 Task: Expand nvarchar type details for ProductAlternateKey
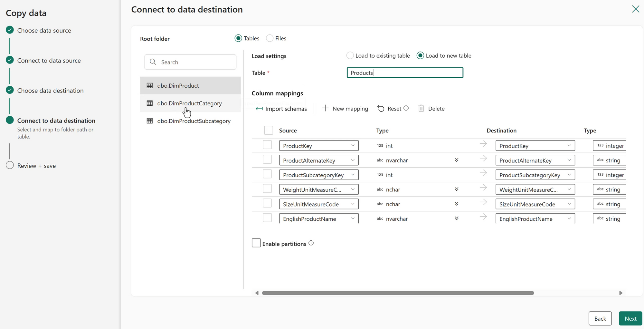coord(456,160)
